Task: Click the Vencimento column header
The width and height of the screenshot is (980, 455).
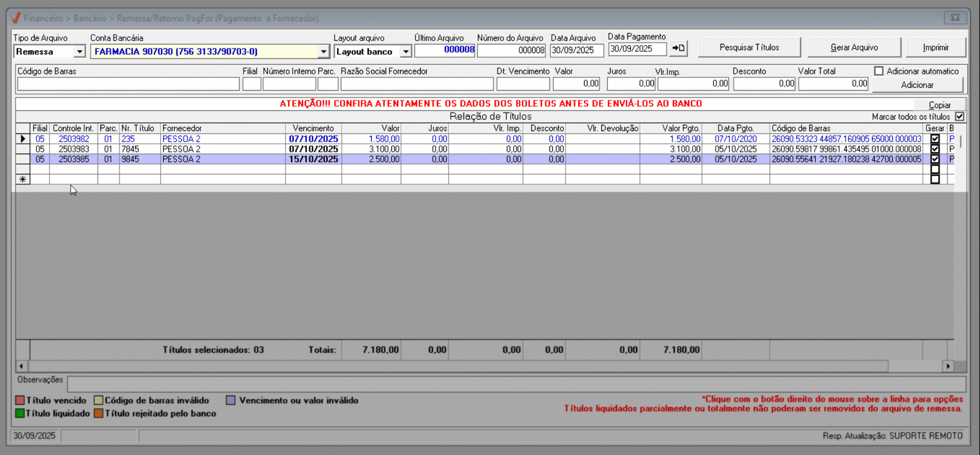Action: click(313, 128)
